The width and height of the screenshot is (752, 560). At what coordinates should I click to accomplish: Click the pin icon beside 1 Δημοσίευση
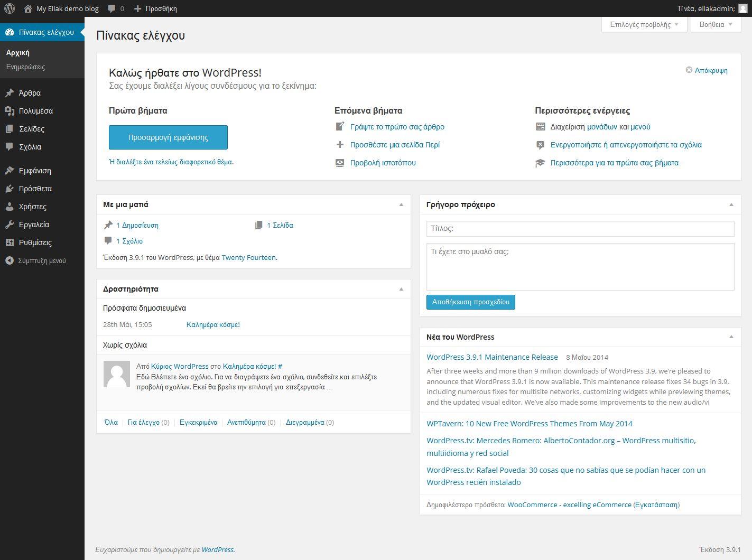pos(108,225)
